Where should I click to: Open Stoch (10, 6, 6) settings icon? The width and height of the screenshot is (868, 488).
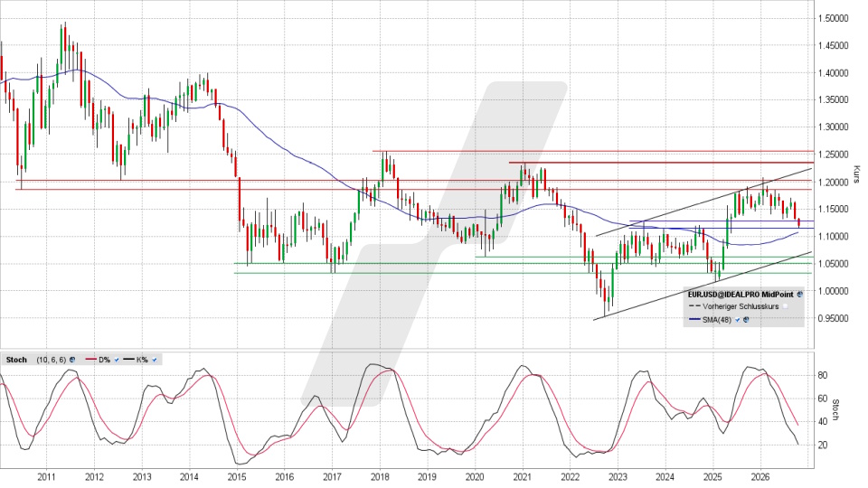[72, 360]
